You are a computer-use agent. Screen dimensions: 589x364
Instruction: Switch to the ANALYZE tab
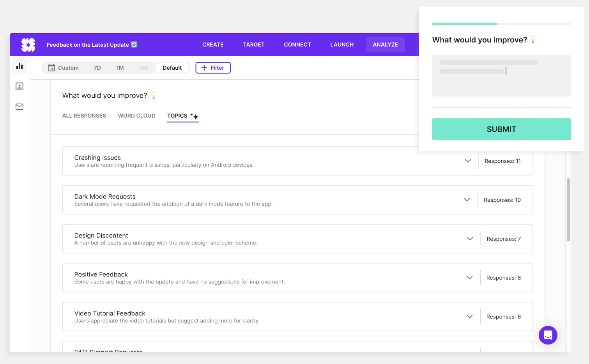[386, 45]
